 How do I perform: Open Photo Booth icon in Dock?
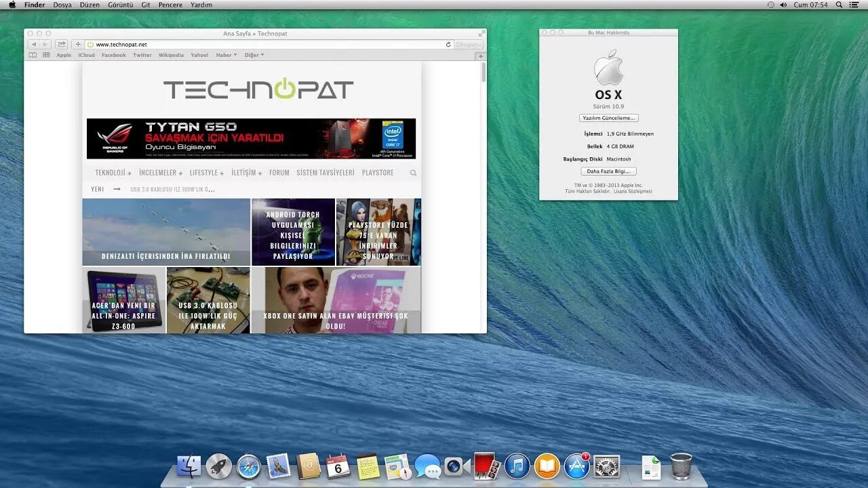[x=487, y=466]
